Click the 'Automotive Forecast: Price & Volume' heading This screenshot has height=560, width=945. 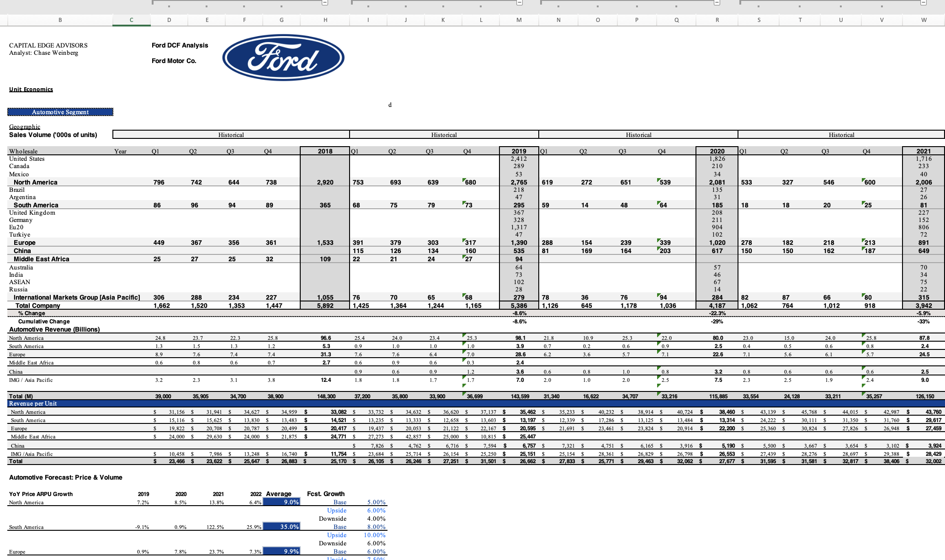click(66, 477)
